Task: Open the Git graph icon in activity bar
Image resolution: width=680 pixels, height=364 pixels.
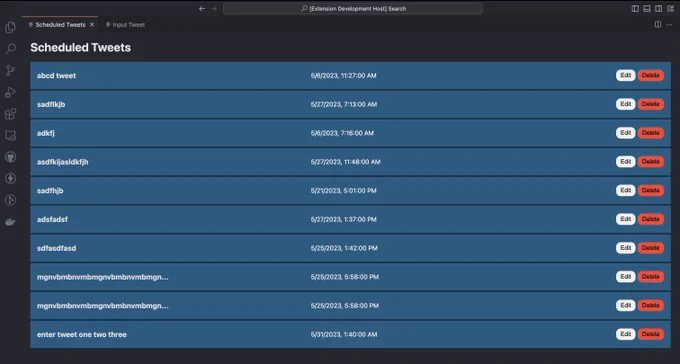Action: 10,200
